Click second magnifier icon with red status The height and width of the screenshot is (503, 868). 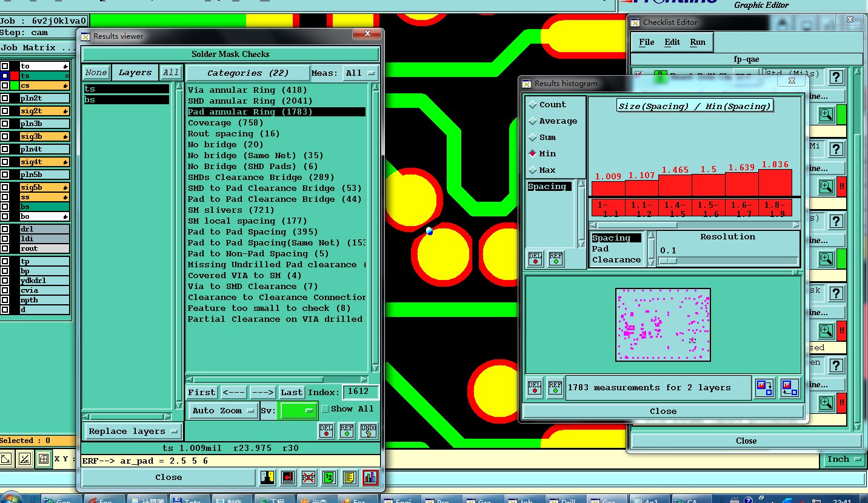826,187
